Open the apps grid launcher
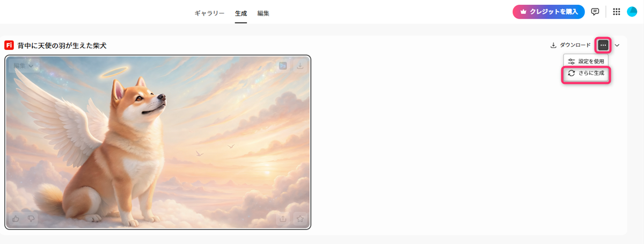Viewport: 644px width, 244px height. point(616,12)
